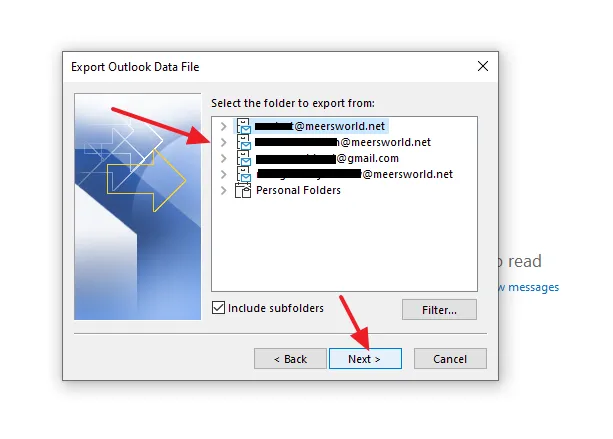Click the Personal Folders data file icon
Viewport: 613px width, 439px height.
tap(243, 190)
